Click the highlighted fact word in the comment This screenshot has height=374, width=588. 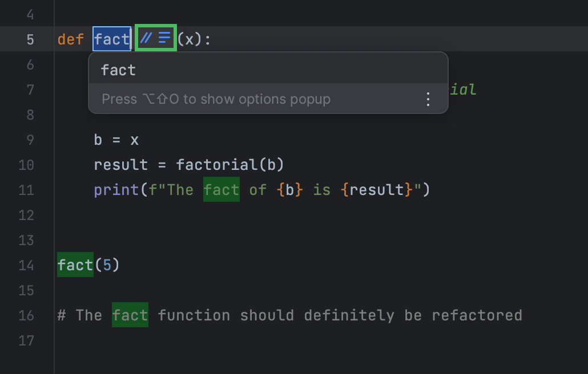click(130, 315)
